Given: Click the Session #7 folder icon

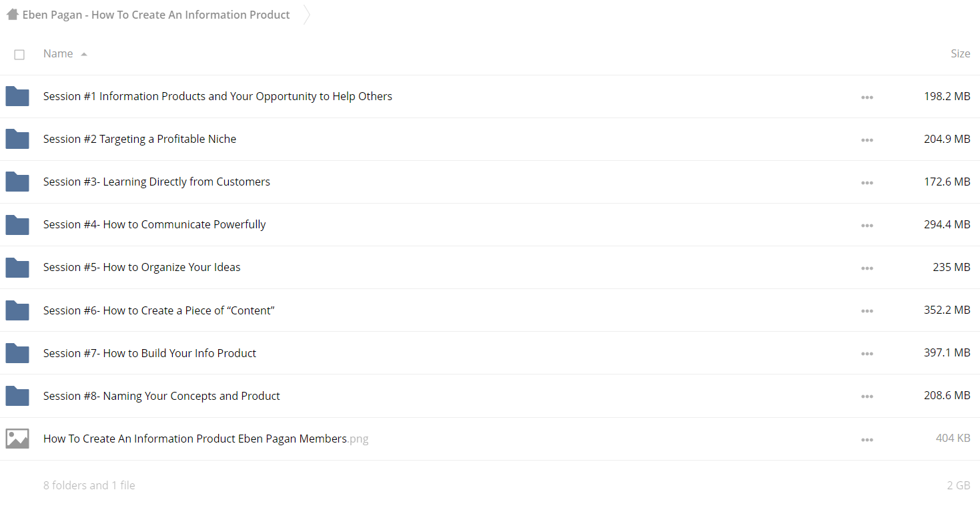Looking at the screenshot, I should click(17, 353).
